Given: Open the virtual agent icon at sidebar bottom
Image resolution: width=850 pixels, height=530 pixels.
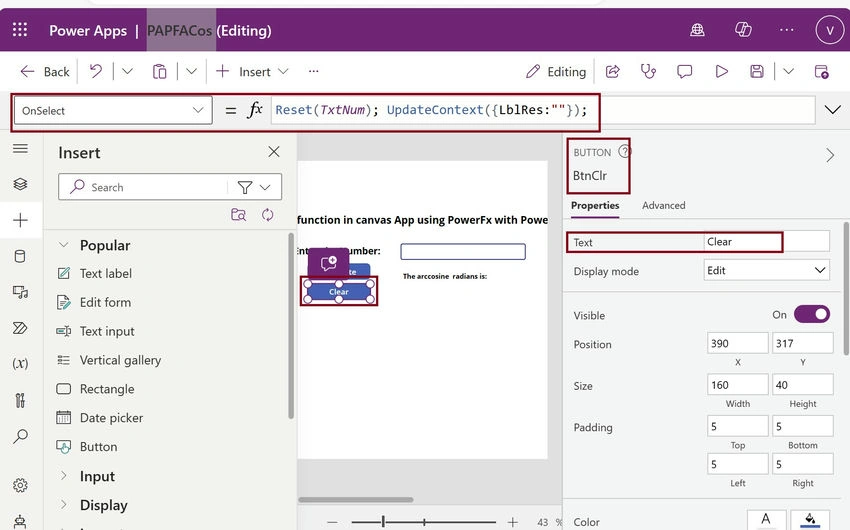Looking at the screenshot, I should click(x=20, y=521).
